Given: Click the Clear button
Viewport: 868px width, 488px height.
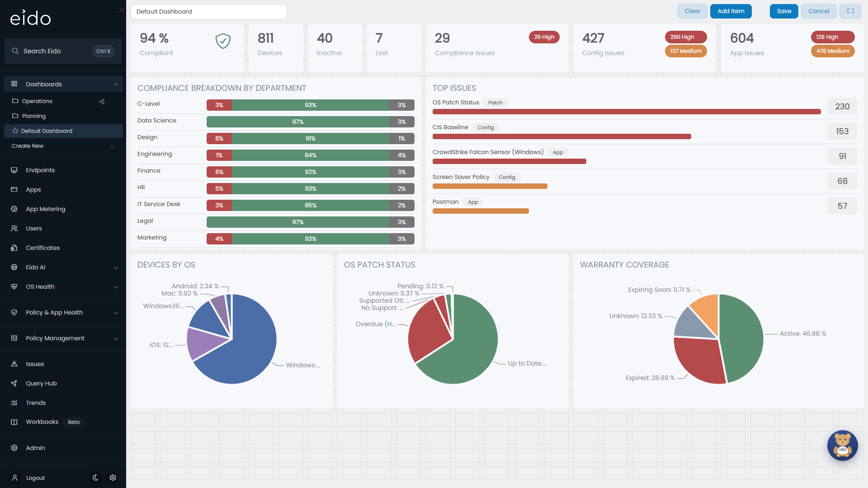Looking at the screenshot, I should 692,11.
